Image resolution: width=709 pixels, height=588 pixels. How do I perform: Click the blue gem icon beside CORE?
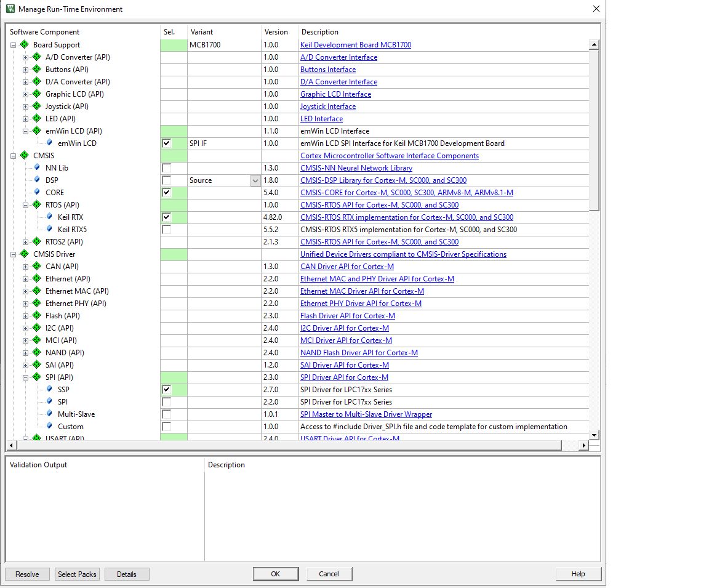37,191
